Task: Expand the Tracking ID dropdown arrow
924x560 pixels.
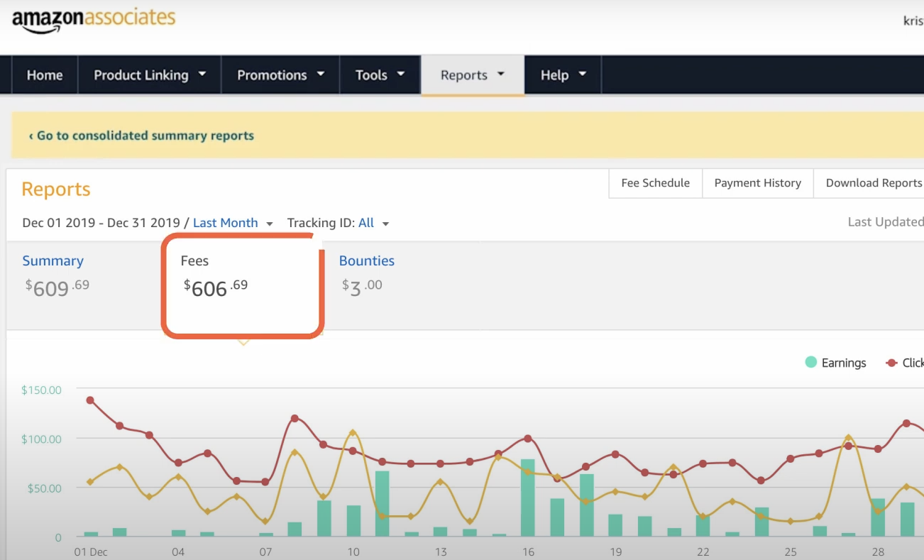Action: pos(385,224)
